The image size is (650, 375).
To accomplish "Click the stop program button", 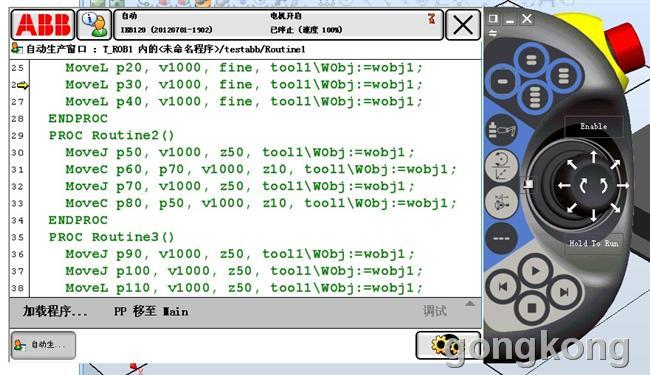I will 532,308.
